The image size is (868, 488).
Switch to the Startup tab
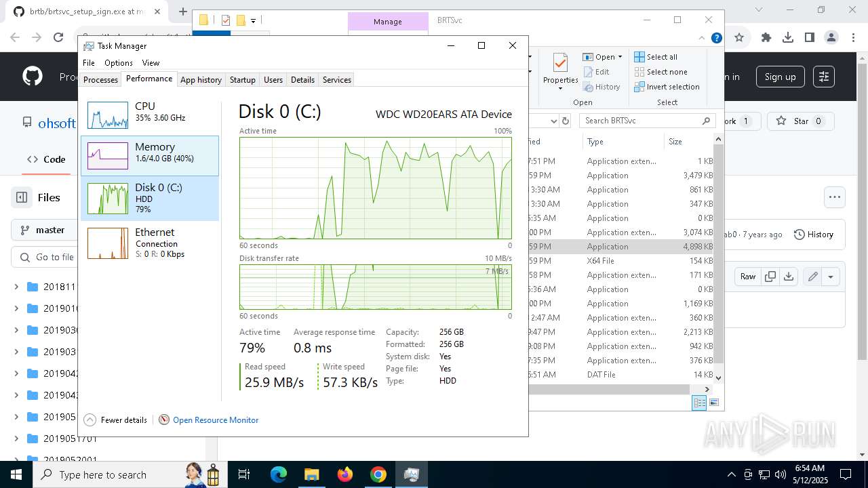[x=242, y=80]
